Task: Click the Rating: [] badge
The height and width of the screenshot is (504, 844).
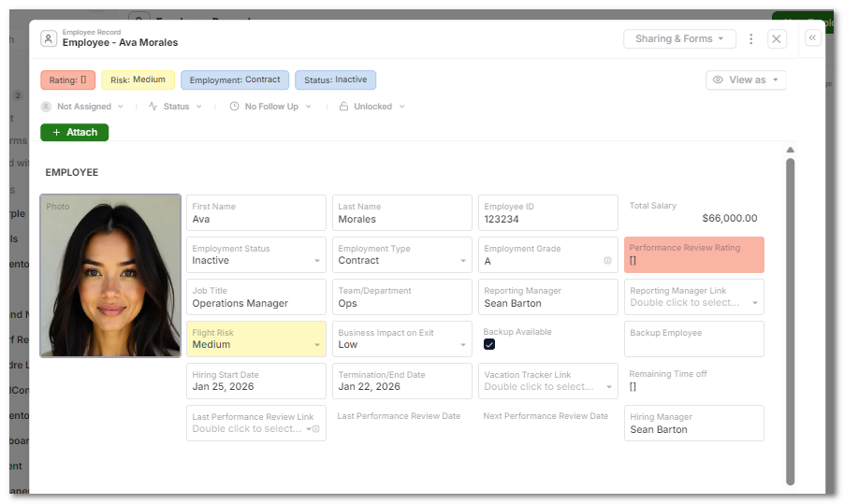Action: coord(67,79)
